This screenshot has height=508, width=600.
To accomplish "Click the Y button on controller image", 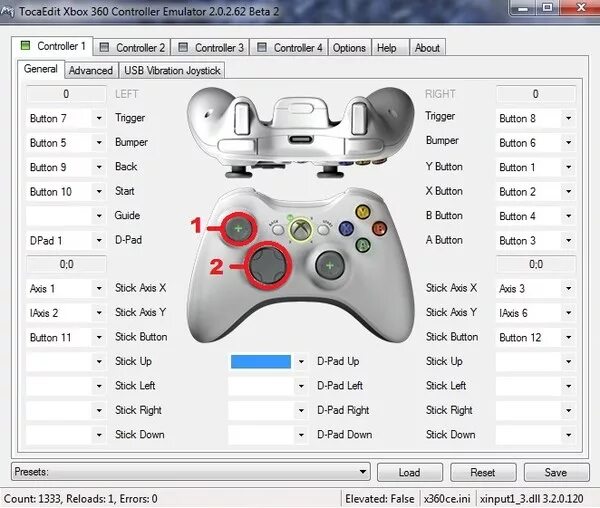I will click(x=362, y=212).
